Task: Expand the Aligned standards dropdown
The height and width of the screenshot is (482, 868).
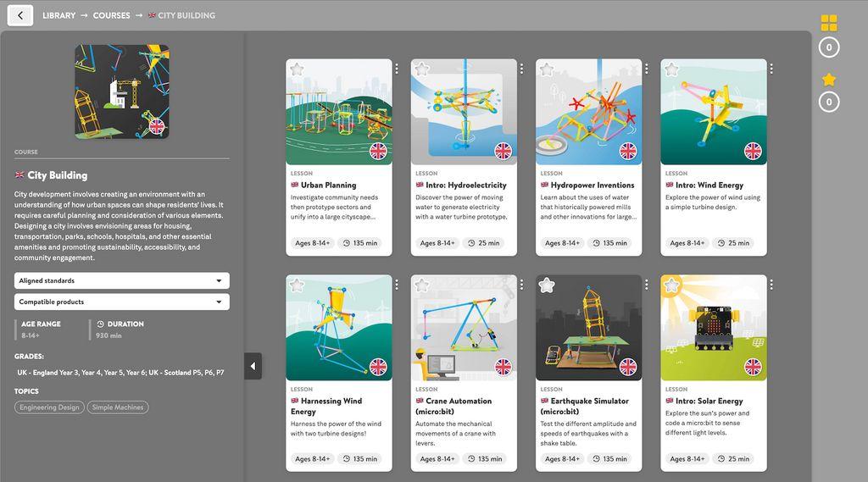Action: pyautogui.click(x=122, y=280)
